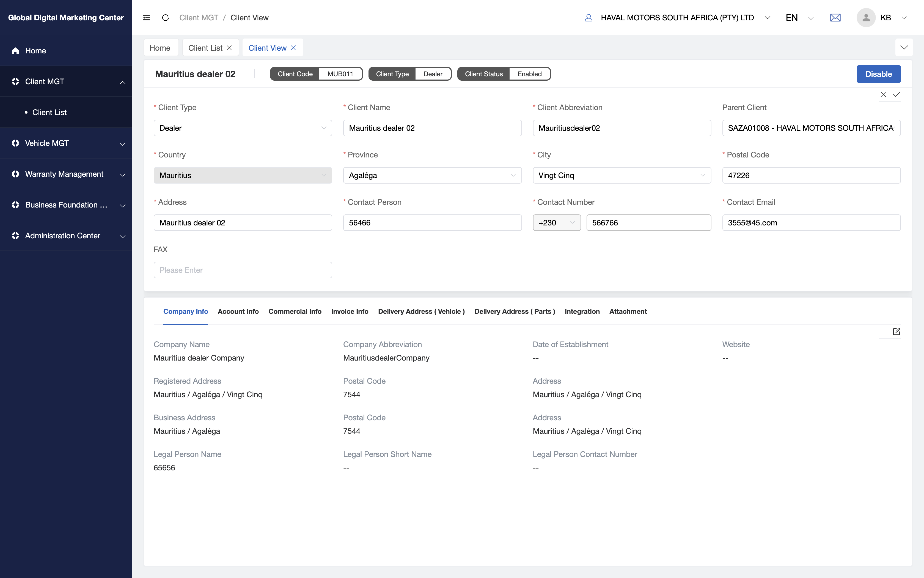Close the Client View tab
This screenshot has height=578, width=924.
click(x=293, y=48)
